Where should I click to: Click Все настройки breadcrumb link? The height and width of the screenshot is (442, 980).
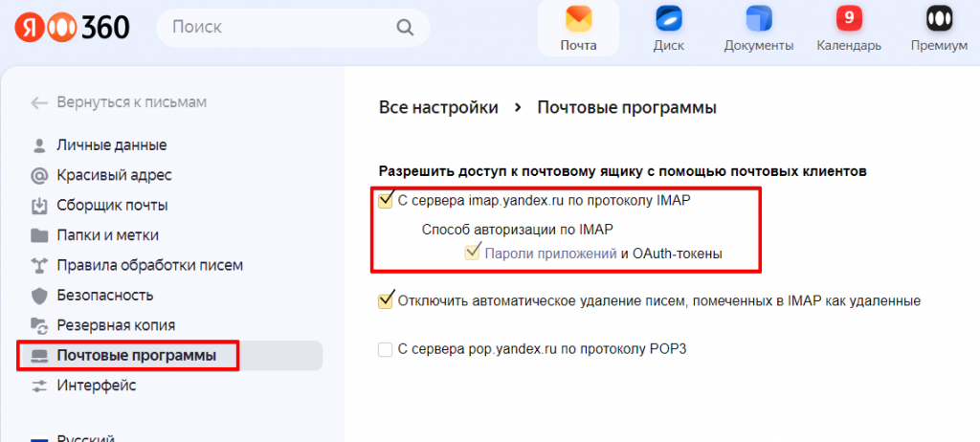(x=438, y=107)
